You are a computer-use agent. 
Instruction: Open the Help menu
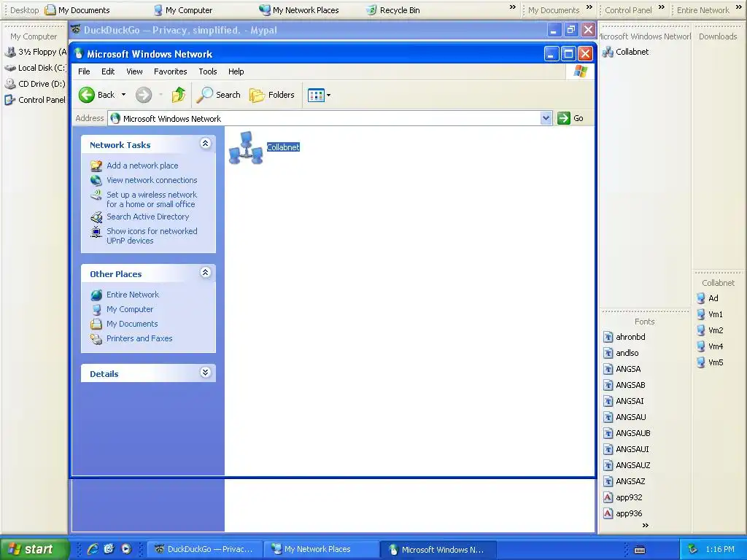pyautogui.click(x=236, y=71)
